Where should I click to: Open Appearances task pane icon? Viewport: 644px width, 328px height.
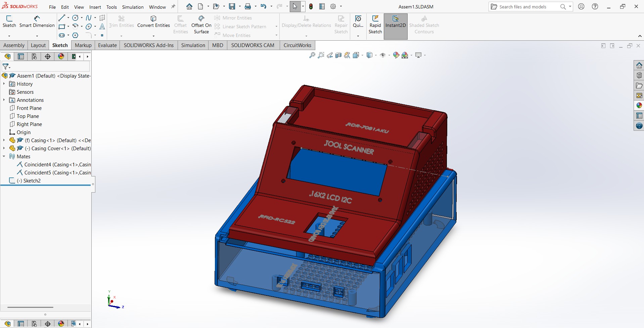coord(639,106)
